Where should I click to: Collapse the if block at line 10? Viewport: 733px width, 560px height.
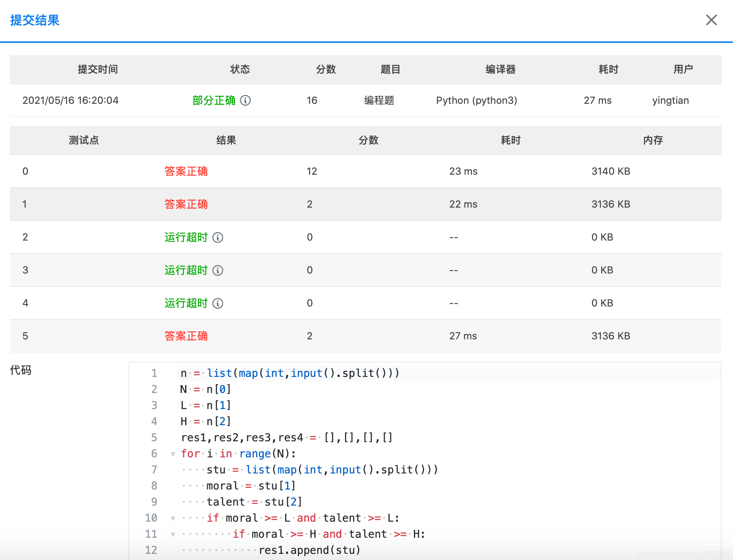click(173, 518)
